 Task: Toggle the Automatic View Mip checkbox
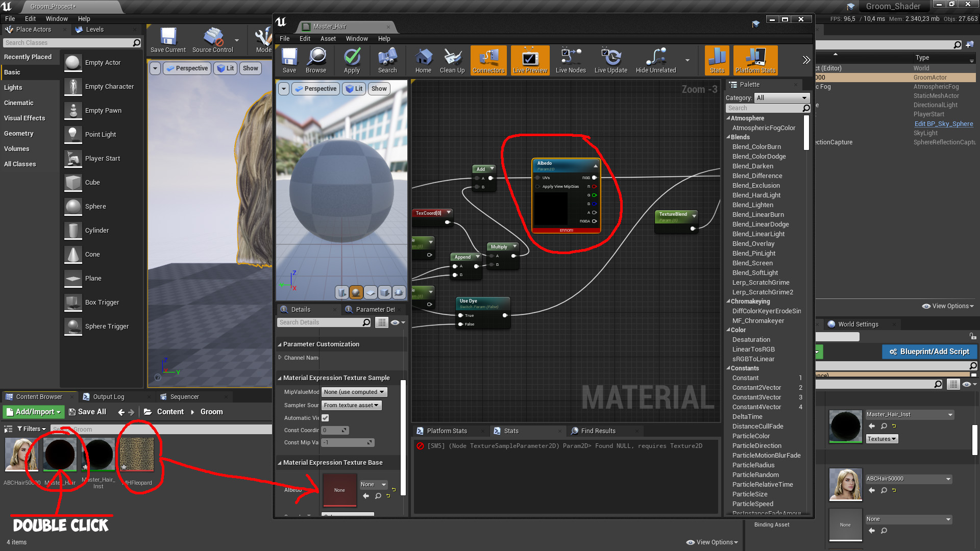click(325, 417)
